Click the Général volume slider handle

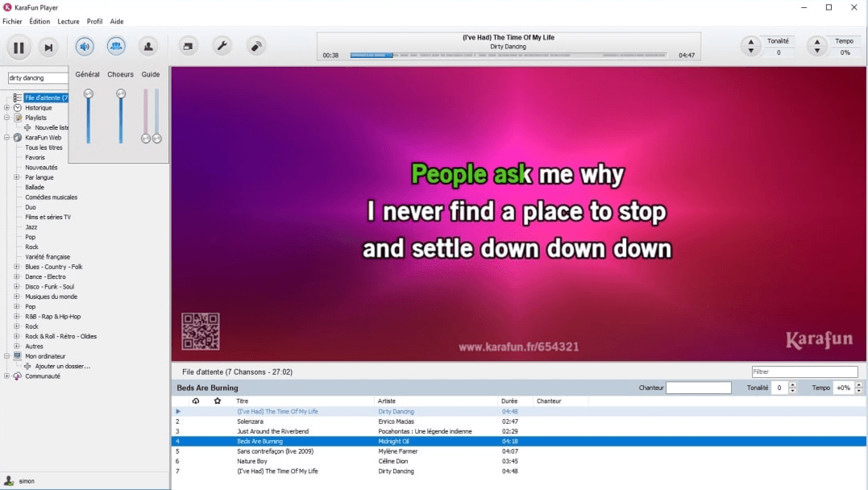point(89,94)
